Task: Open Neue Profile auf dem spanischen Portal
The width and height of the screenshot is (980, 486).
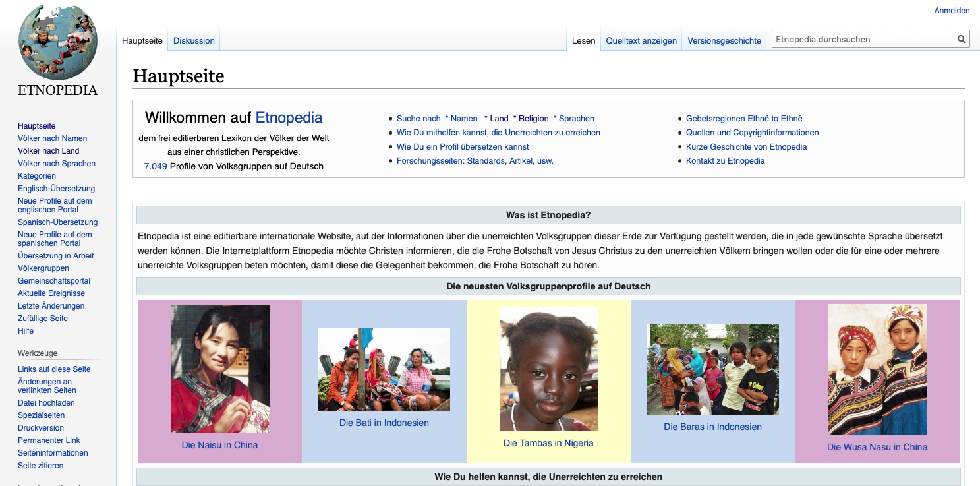Action: (x=55, y=239)
